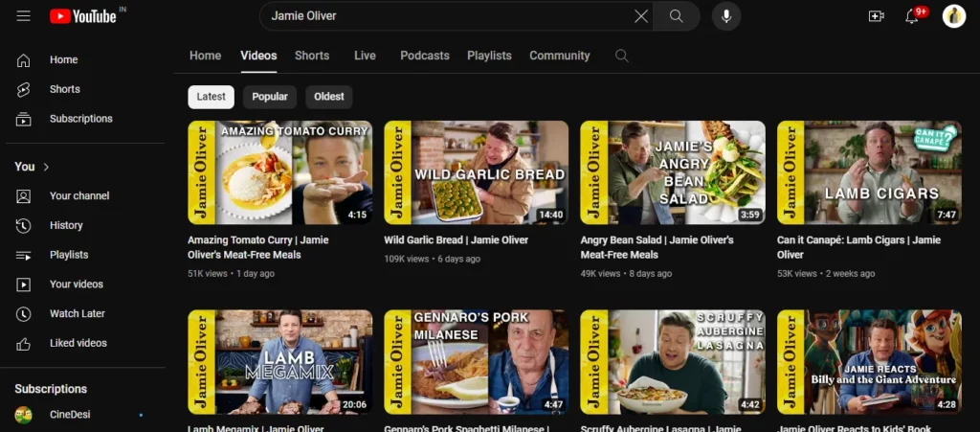
Task: Click the '109K views • 6 days ago' text
Action: (x=432, y=259)
